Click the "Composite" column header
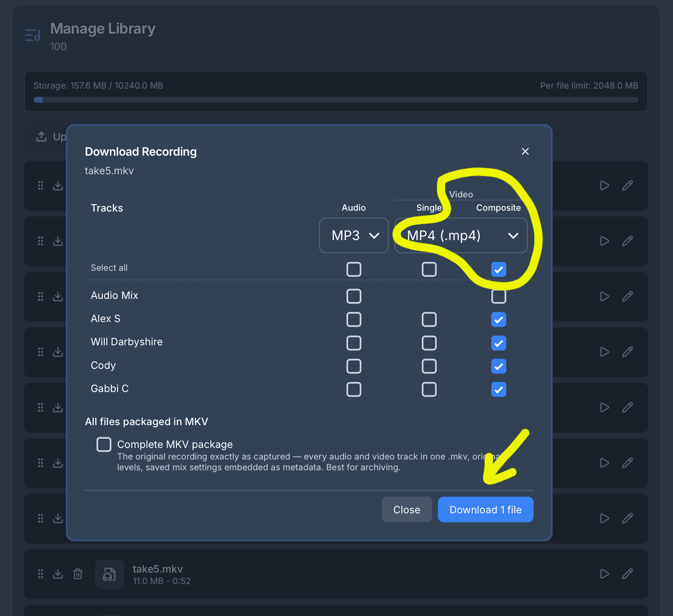Viewport: 673px width, 616px height. tap(499, 208)
